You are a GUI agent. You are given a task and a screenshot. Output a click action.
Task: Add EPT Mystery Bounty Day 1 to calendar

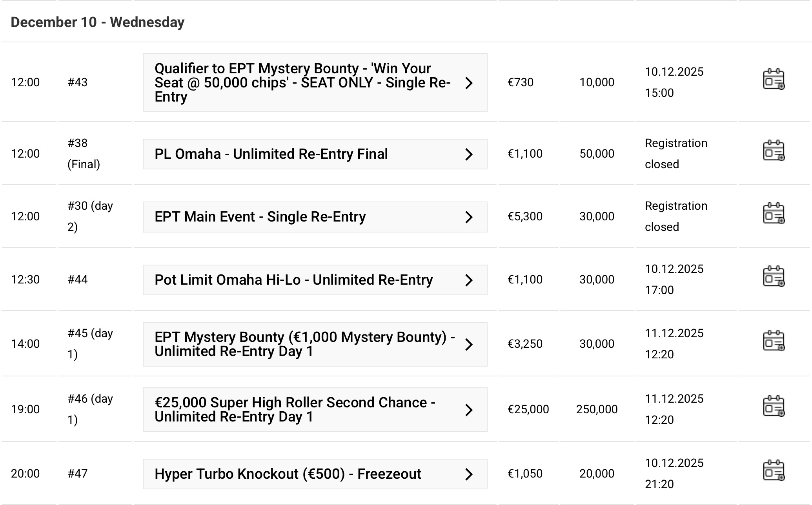click(773, 341)
